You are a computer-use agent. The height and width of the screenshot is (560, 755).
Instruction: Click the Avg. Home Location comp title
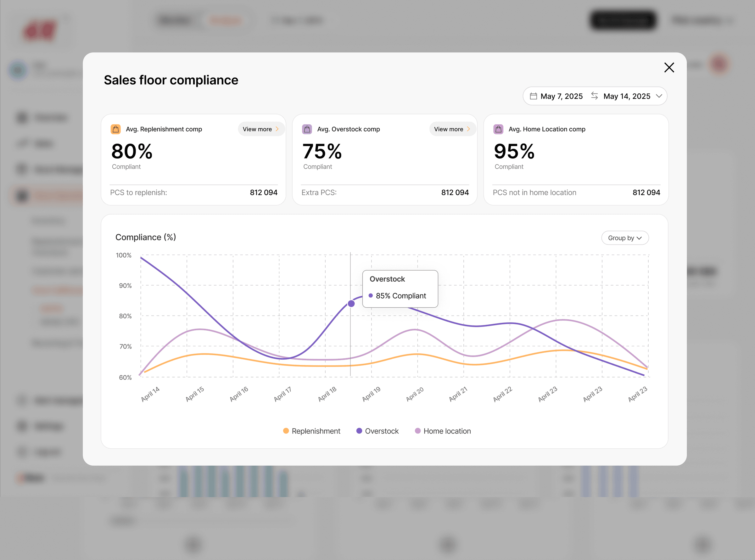(547, 129)
